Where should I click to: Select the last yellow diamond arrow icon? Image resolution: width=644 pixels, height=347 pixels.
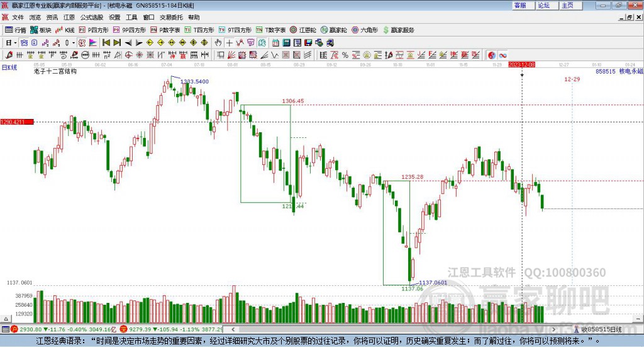(x=204, y=43)
